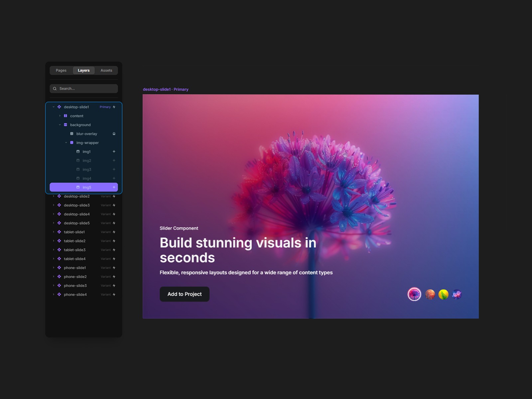Click the Variant label on desktop-slide5
Image resolution: width=532 pixels, height=399 pixels.
coord(106,223)
